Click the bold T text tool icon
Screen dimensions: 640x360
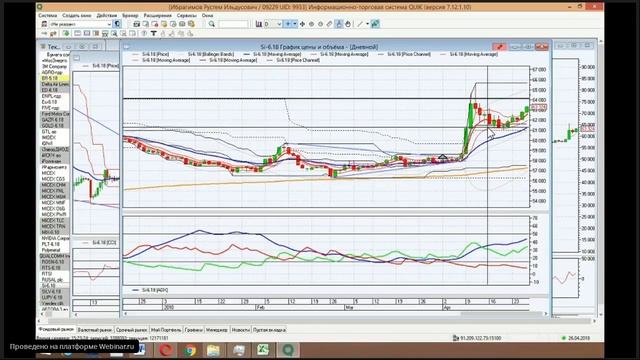pos(154,33)
